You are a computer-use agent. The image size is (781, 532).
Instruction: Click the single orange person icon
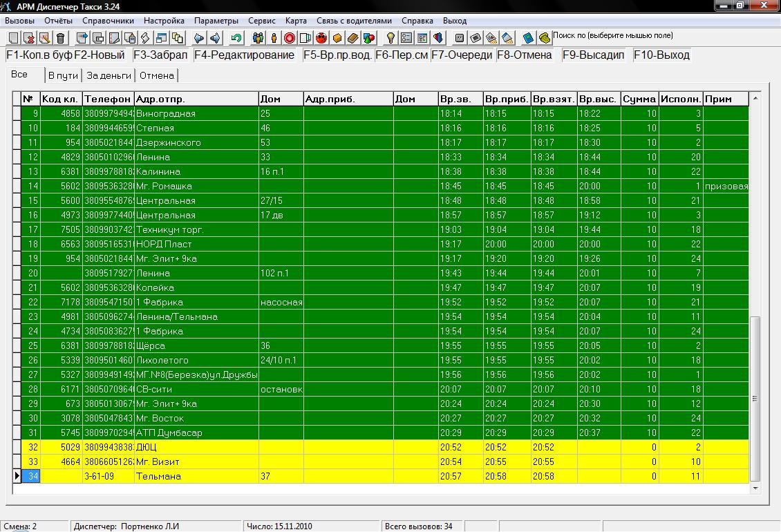(274, 38)
